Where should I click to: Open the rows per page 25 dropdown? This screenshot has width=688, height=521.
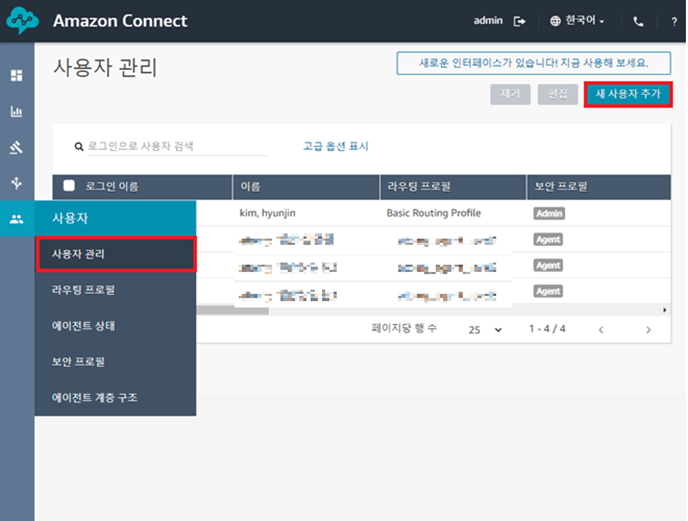coord(485,330)
